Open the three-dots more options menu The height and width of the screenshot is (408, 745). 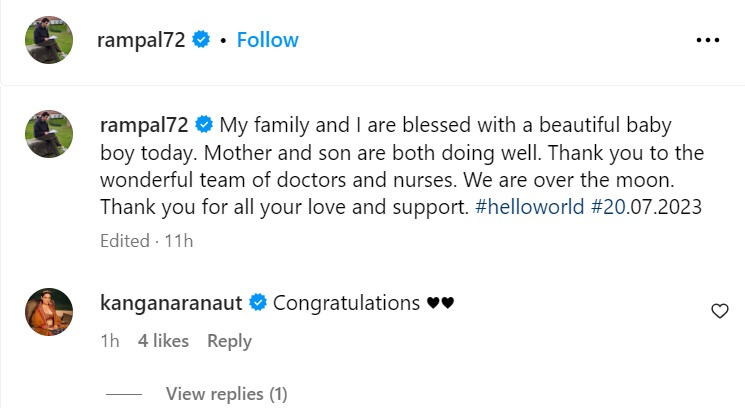pyautogui.click(x=707, y=40)
